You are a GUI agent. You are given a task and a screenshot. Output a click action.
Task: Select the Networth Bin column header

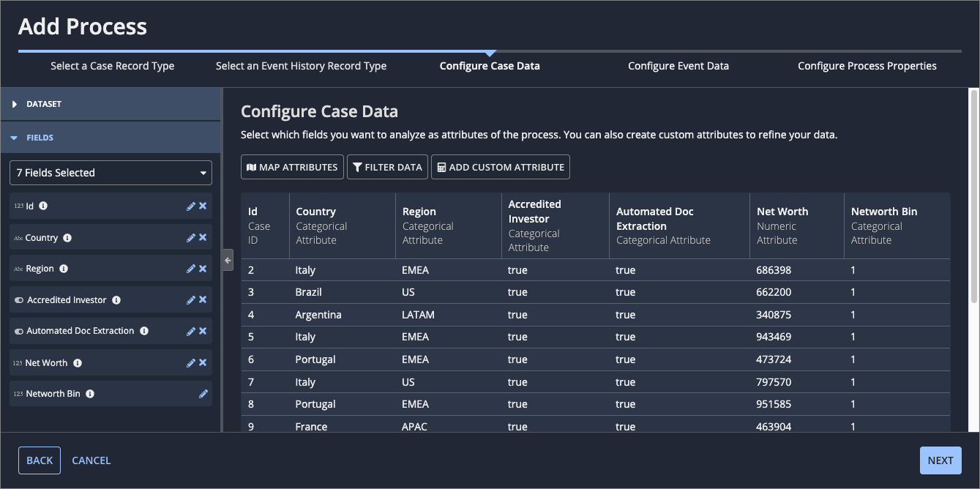pos(897,225)
